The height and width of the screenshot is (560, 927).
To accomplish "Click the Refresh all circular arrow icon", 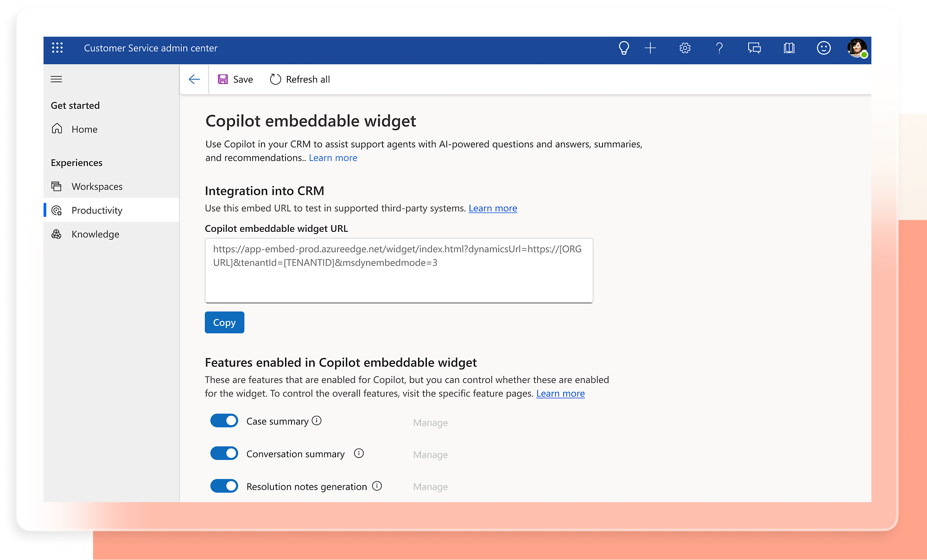I will (x=275, y=79).
